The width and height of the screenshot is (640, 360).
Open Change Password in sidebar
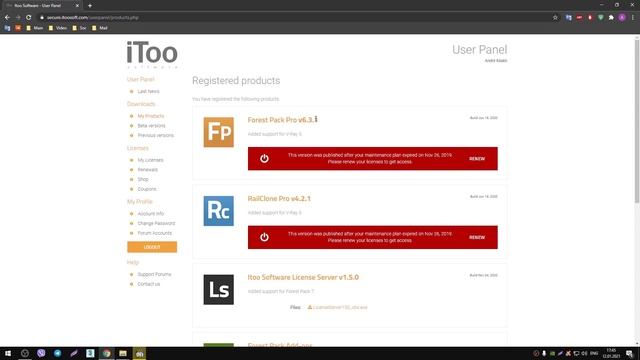point(156,224)
